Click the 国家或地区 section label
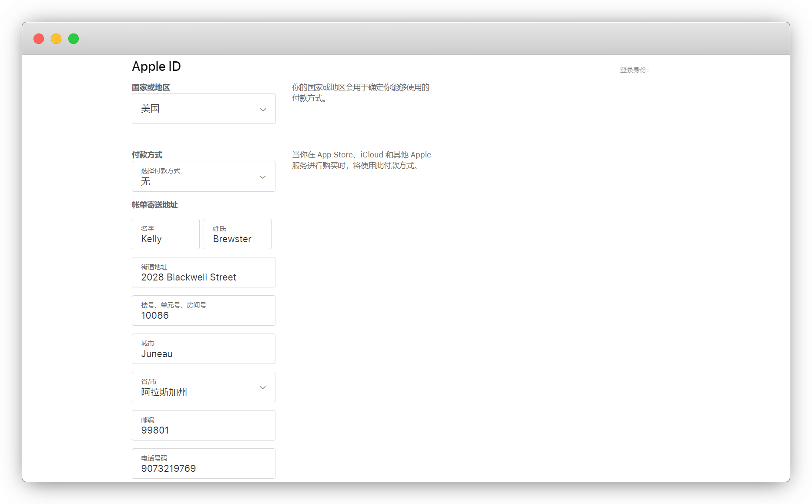812x504 pixels. (x=151, y=87)
